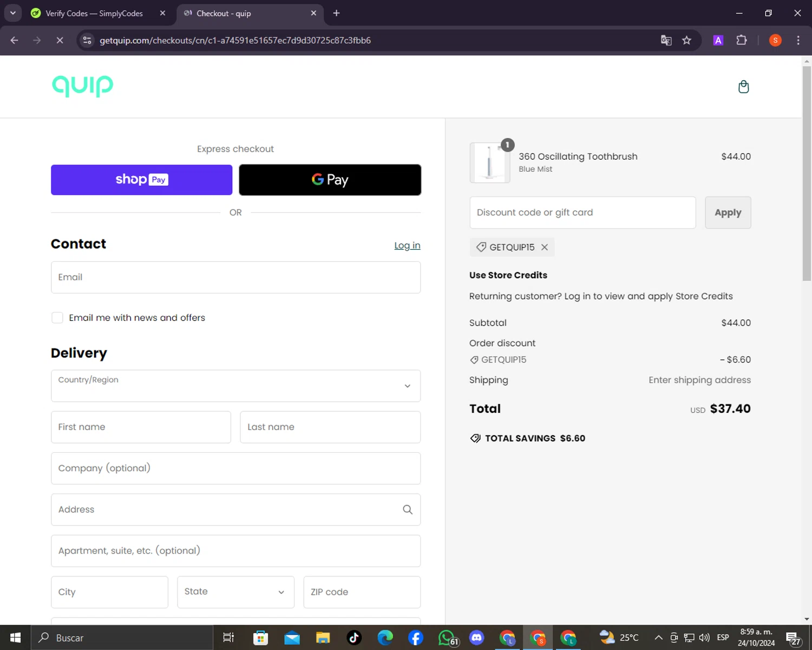Open Discord from the taskbar
812x650 pixels.
click(476, 638)
